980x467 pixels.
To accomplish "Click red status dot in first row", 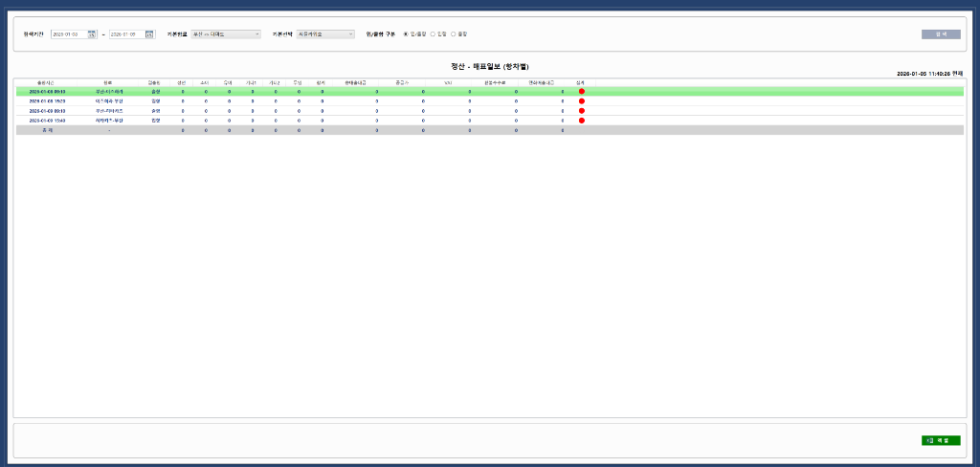I will click(581, 91).
